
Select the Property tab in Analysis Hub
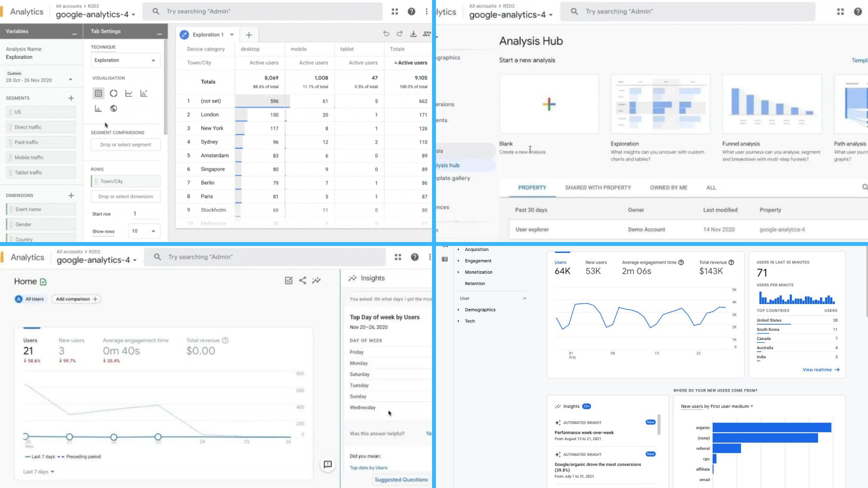532,187
